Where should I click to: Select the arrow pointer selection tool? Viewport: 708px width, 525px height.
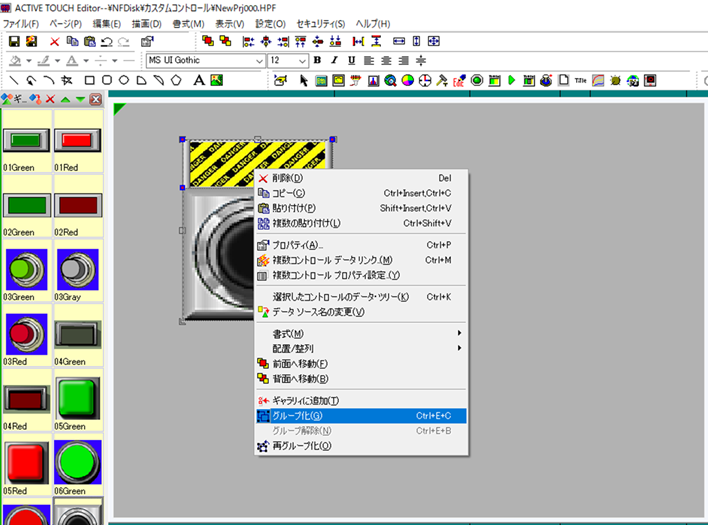(x=304, y=80)
